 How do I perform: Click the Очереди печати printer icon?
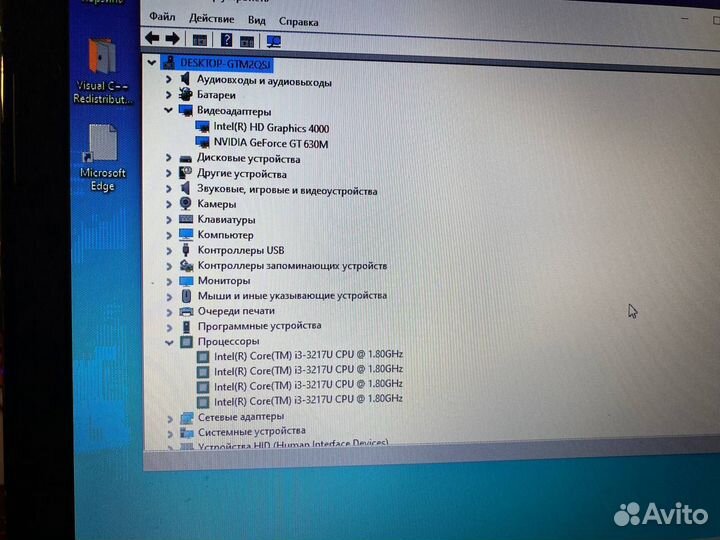point(186,312)
